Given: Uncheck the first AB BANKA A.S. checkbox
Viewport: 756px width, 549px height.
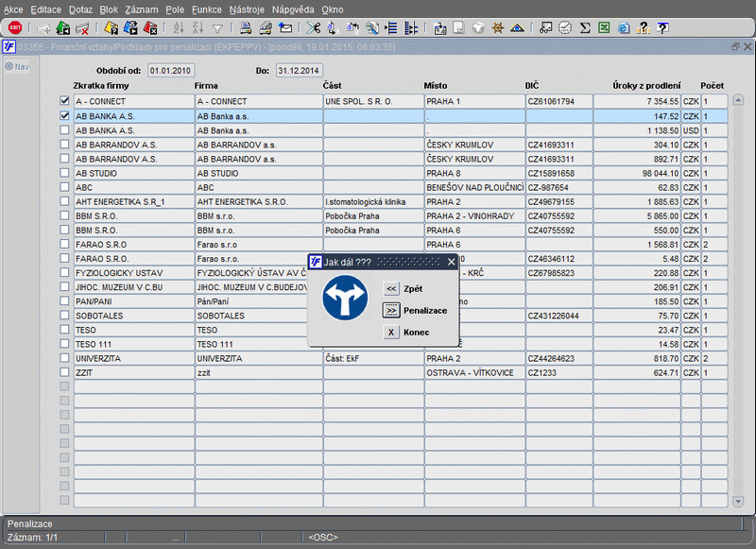Looking at the screenshot, I should point(64,115).
